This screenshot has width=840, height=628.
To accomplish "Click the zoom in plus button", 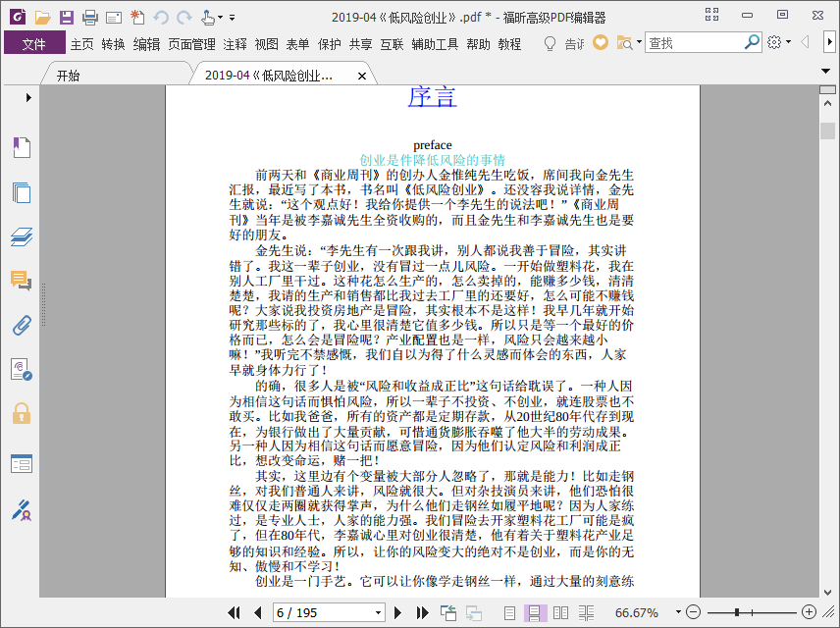I will (809, 612).
